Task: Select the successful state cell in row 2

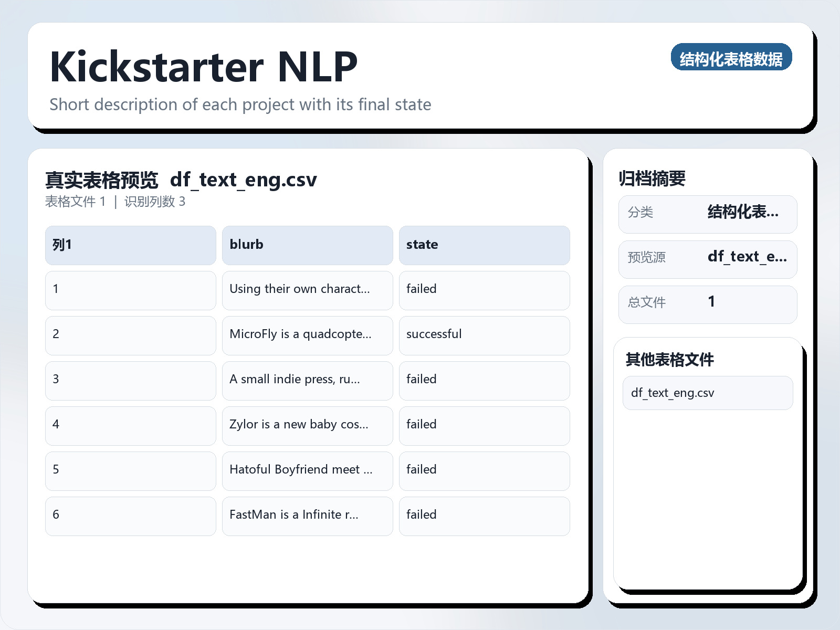Action: pyautogui.click(x=485, y=335)
